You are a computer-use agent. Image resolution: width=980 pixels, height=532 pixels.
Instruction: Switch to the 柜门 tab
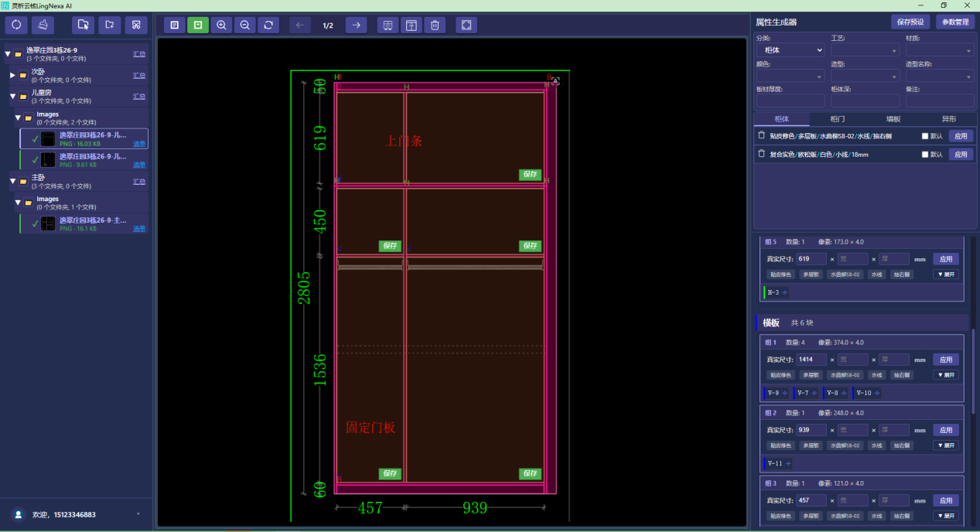click(837, 119)
